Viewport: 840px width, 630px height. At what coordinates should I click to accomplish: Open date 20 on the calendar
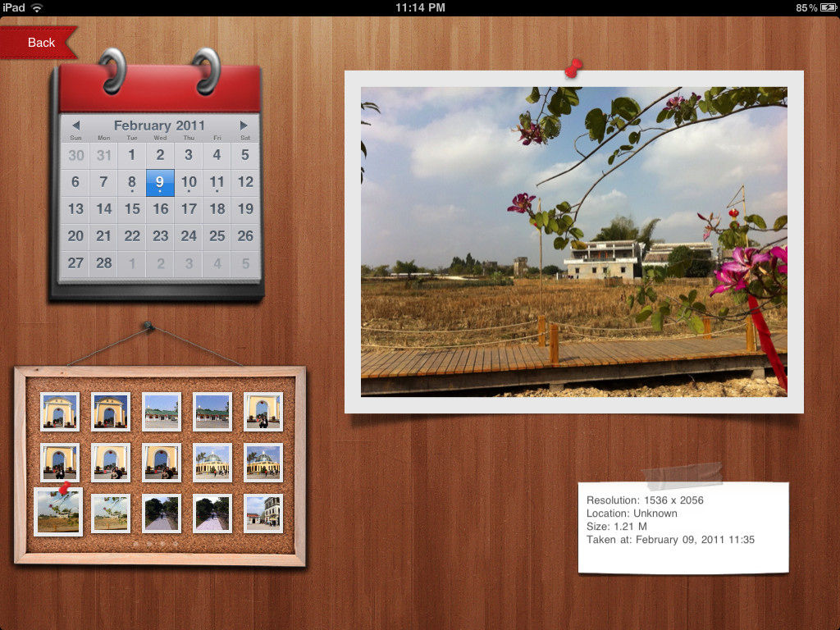[75, 236]
